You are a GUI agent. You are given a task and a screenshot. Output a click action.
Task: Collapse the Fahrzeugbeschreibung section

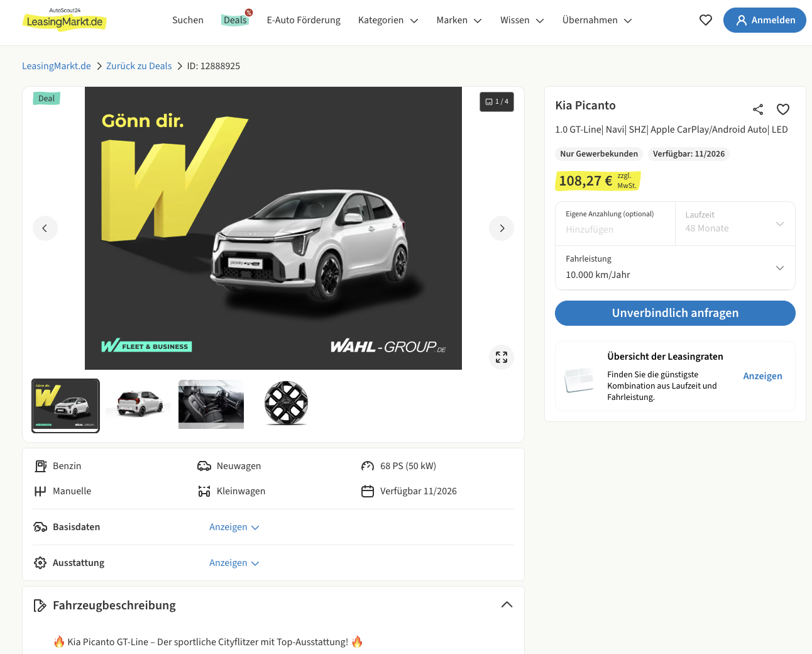tap(507, 605)
